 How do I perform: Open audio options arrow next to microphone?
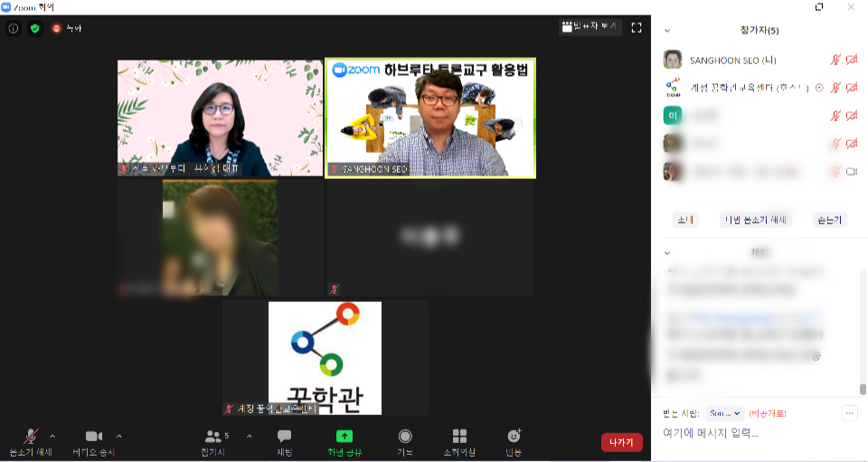(x=52, y=437)
